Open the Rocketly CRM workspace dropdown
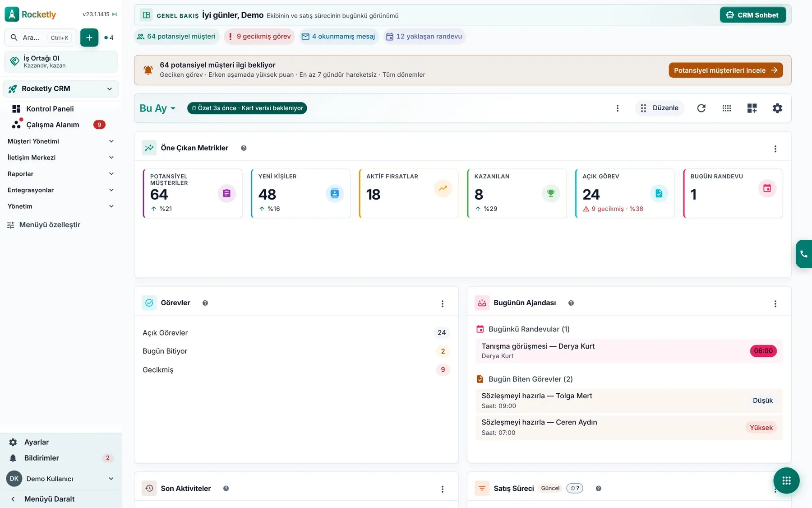Screen dimensions: 812x508 61,89
